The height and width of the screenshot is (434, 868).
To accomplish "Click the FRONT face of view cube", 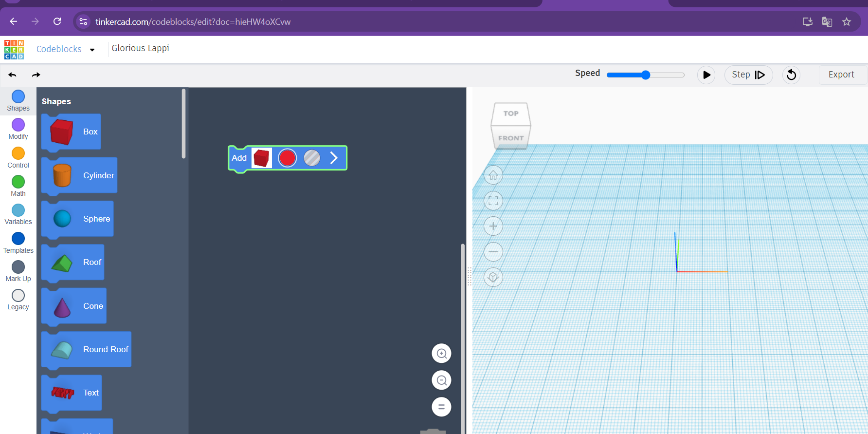I will (x=511, y=138).
